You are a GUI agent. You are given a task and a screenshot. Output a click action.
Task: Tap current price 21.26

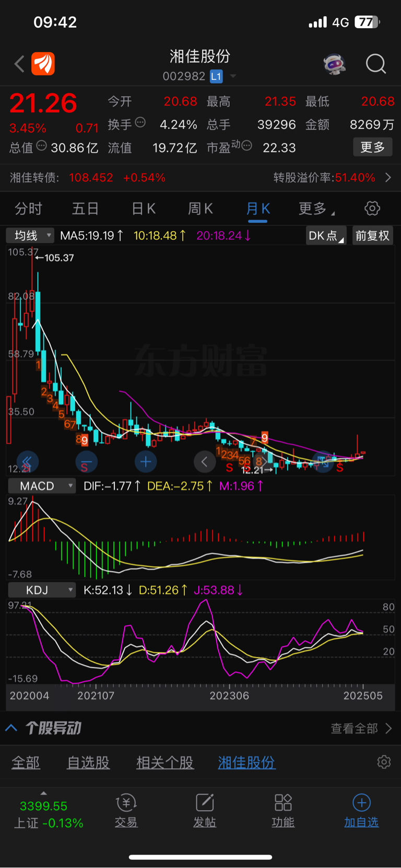pos(43,103)
